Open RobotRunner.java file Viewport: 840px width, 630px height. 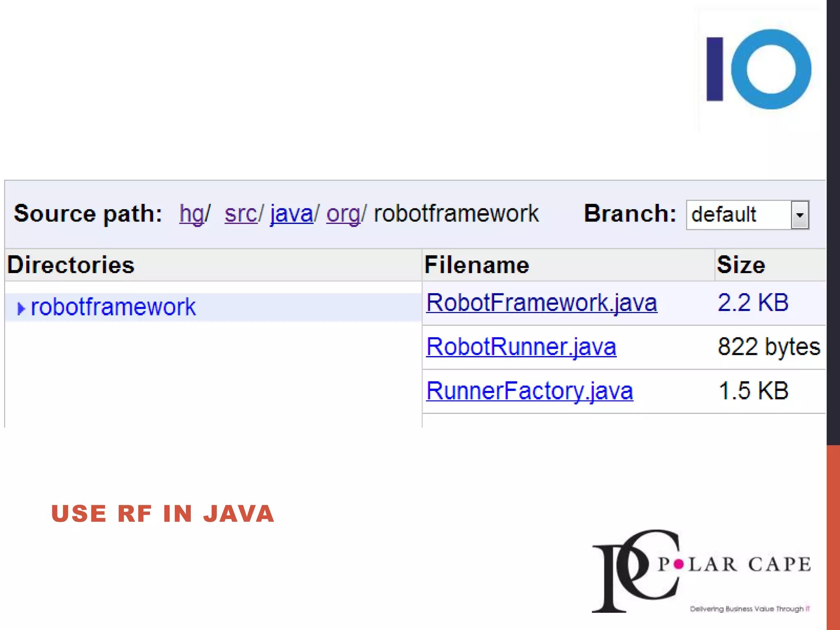click(x=521, y=347)
